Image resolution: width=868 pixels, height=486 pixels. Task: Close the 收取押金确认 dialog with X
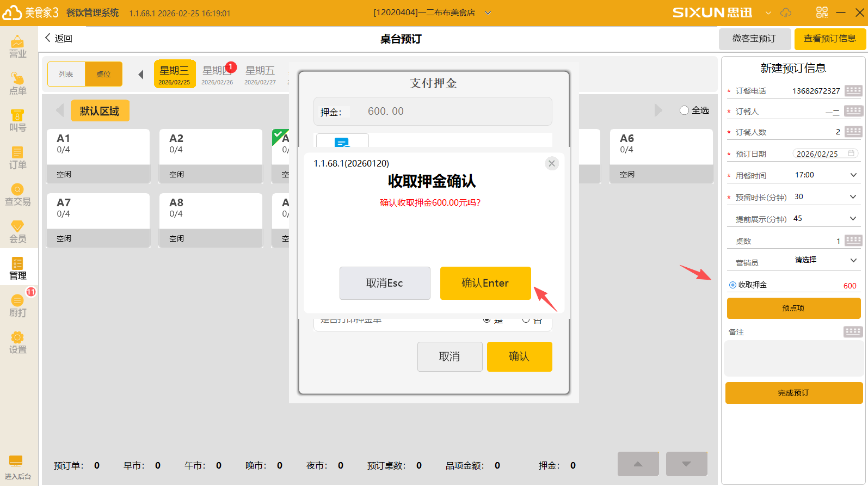(x=552, y=163)
